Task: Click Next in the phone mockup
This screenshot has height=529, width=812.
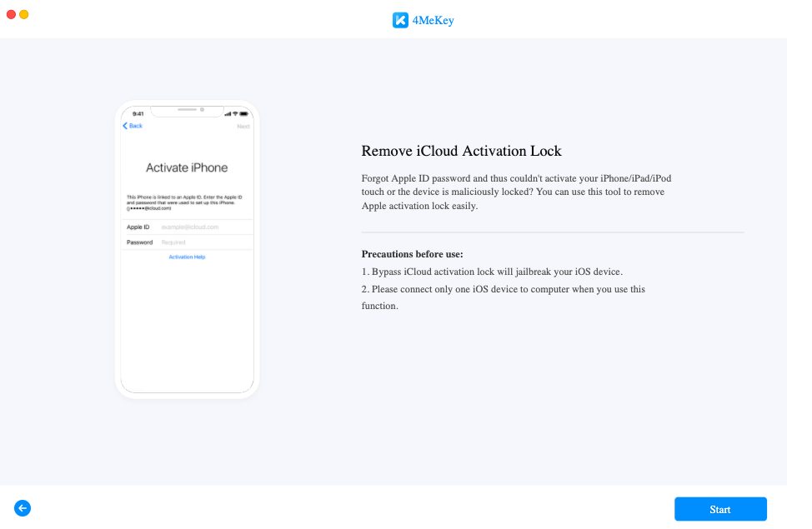Action: point(243,127)
